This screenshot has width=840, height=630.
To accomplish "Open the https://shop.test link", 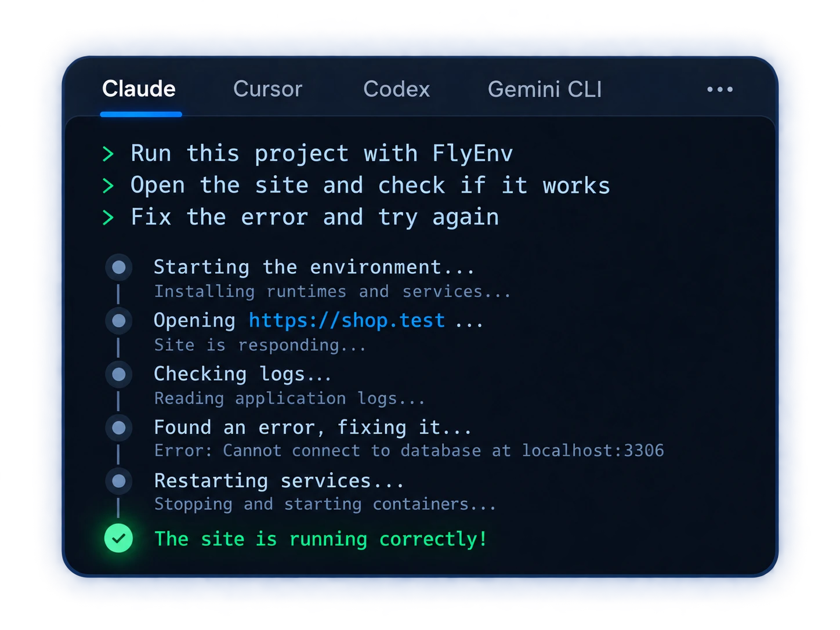I will 347,320.
